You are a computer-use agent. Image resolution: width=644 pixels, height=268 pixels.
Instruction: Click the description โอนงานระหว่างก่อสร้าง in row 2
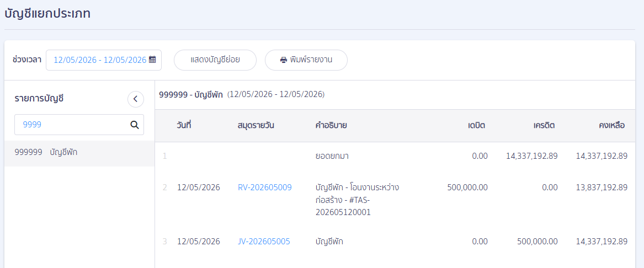[357, 200]
